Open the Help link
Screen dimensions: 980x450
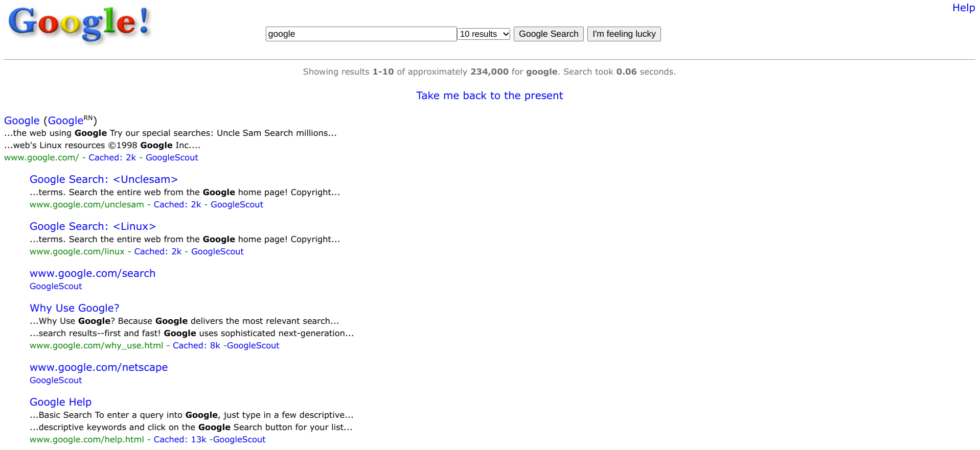pyautogui.click(x=964, y=8)
